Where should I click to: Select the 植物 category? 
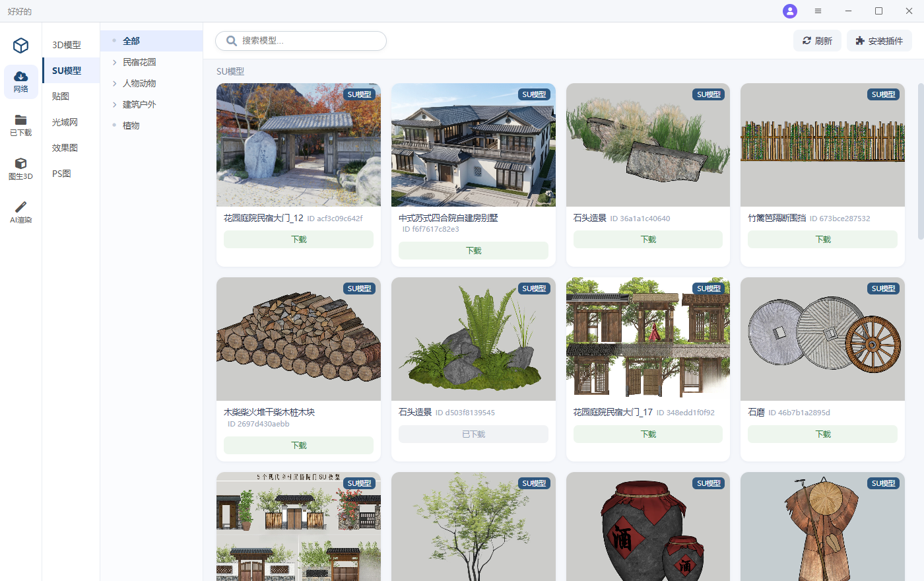[151, 125]
